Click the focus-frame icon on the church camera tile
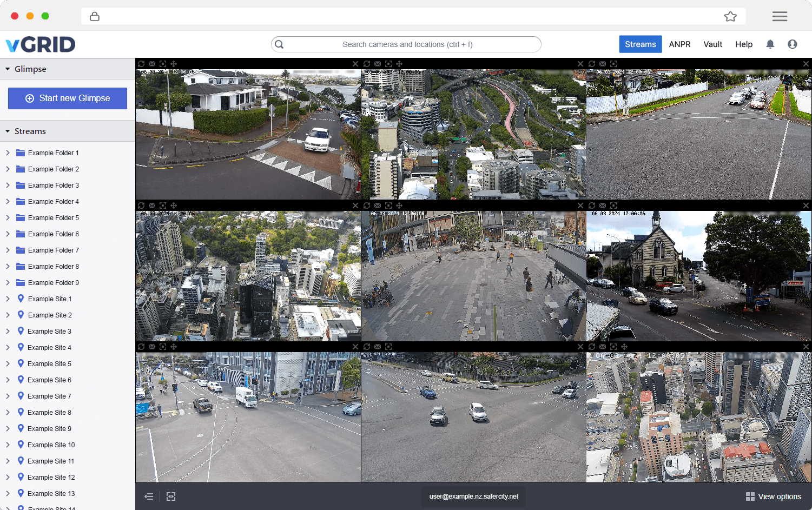This screenshot has height=510, width=812. [x=613, y=206]
